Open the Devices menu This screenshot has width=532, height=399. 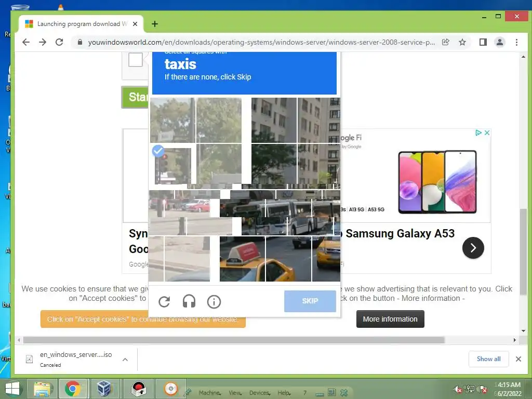[260, 393]
